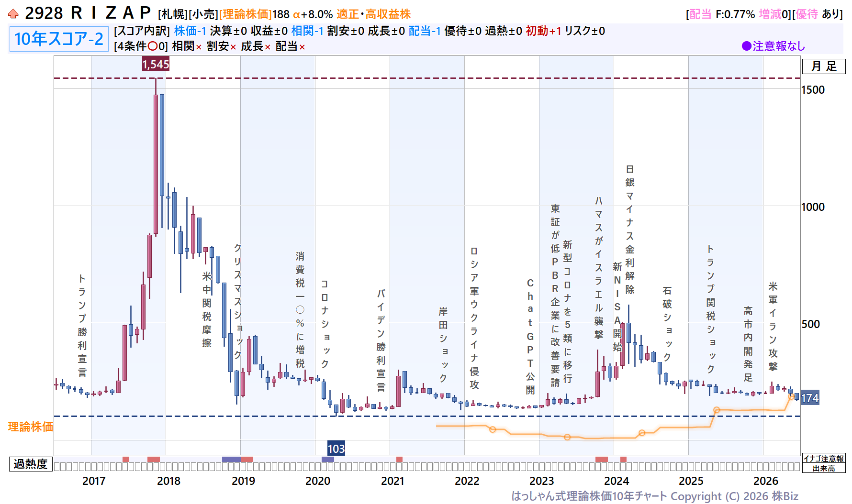Screen dimensions: 852x504
Task: Click the 10年スコア-2 score box
Action: [x=59, y=39]
